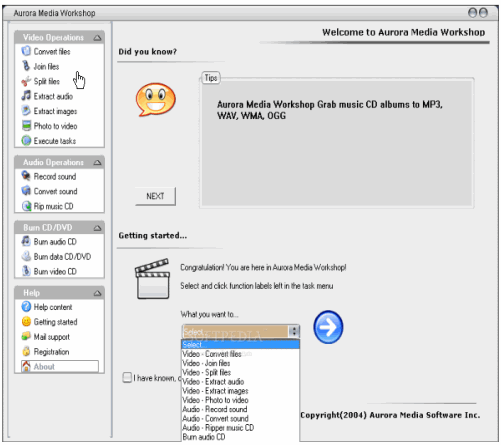
Task: Collapse the Burn CD/DVD panel
Action: point(97,228)
